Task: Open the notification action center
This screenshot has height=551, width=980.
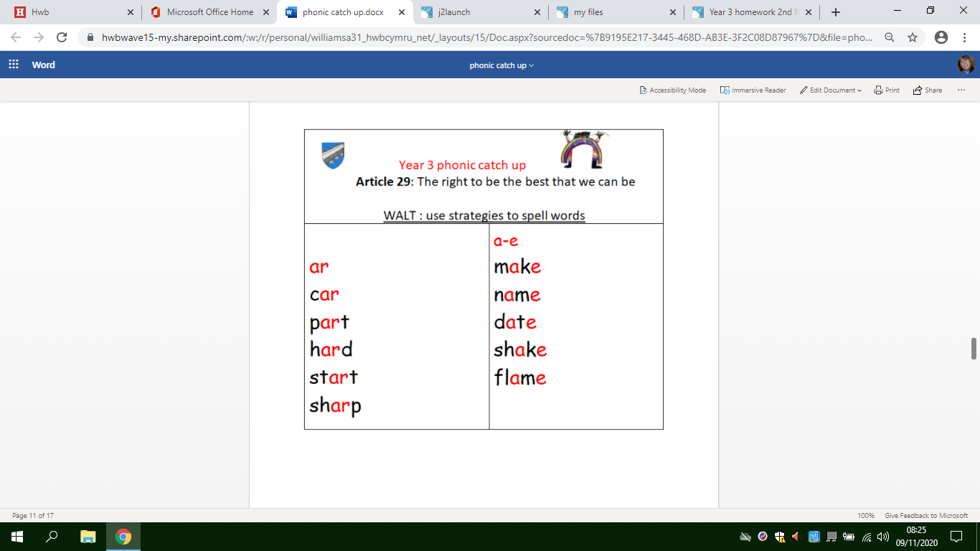Action: (956, 537)
